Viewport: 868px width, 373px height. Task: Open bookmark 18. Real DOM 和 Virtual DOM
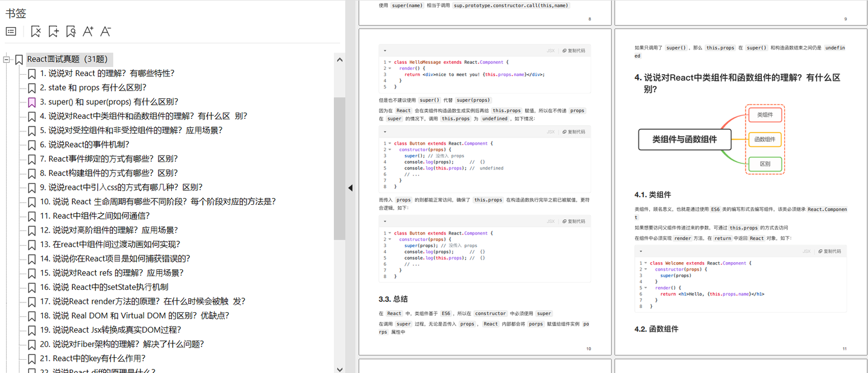click(134, 316)
